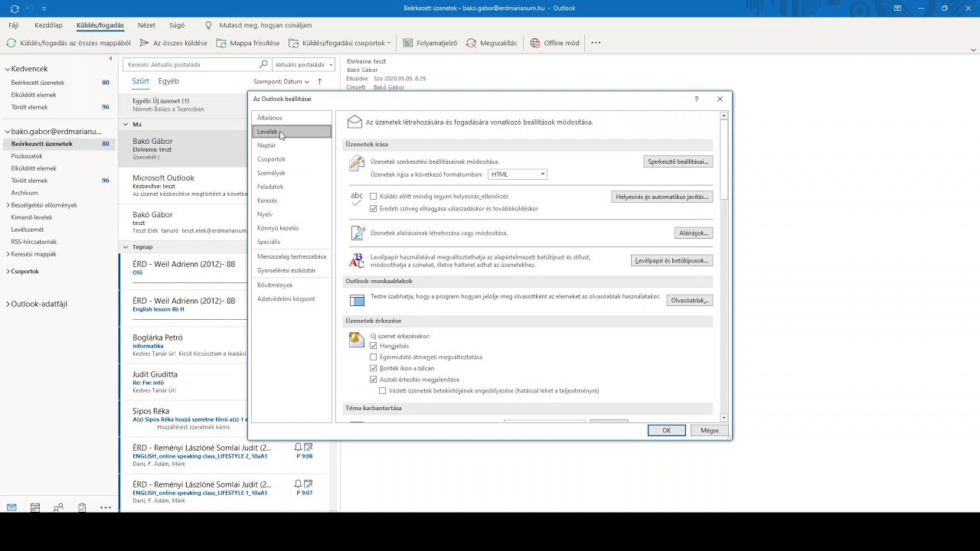980x551 pixels.
Task: Click the meeting icon on P 9:07 message
Action: (308, 484)
